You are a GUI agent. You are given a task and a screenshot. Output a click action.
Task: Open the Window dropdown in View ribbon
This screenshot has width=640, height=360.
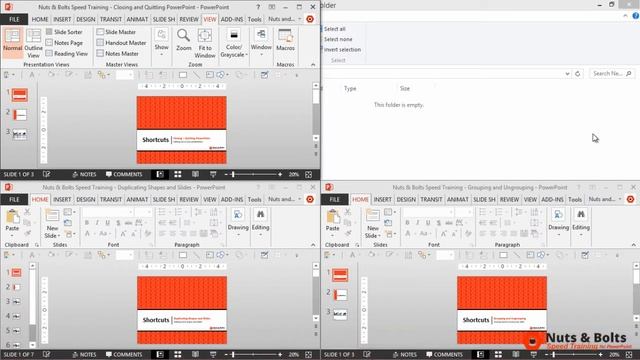(261, 43)
